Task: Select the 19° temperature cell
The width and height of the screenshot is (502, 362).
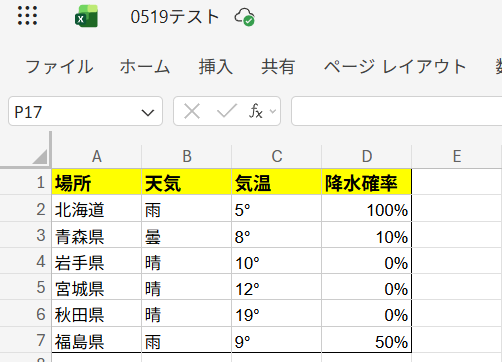Action: tap(277, 314)
